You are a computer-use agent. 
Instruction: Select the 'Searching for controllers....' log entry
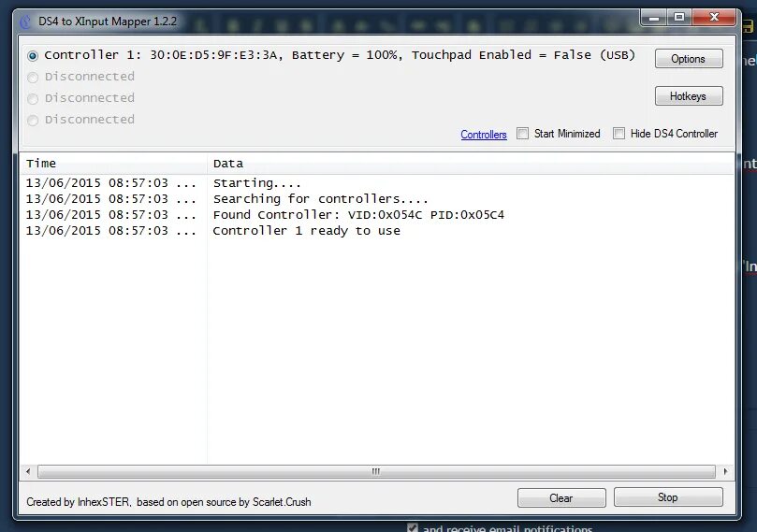377,199
